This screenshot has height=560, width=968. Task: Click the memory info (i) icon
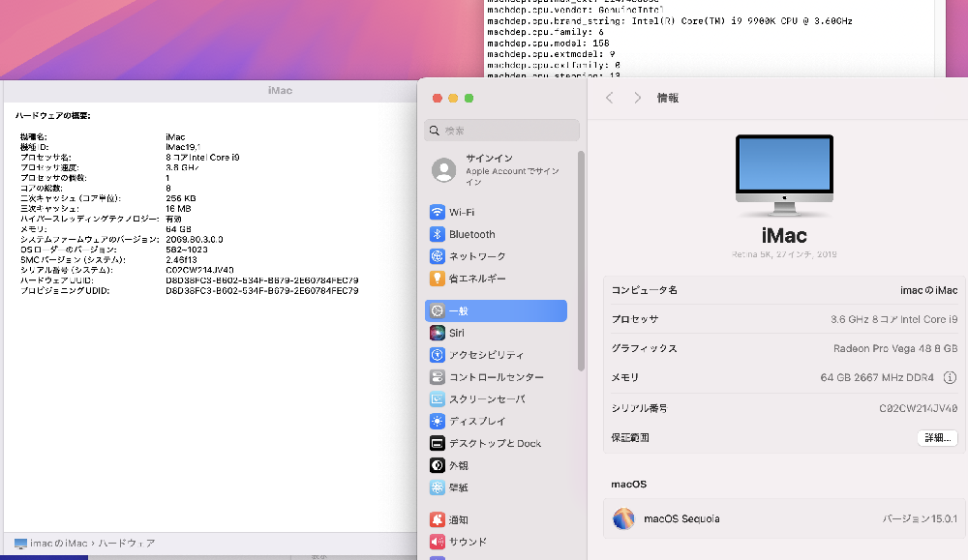pyautogui.click(x=951, y=377)
